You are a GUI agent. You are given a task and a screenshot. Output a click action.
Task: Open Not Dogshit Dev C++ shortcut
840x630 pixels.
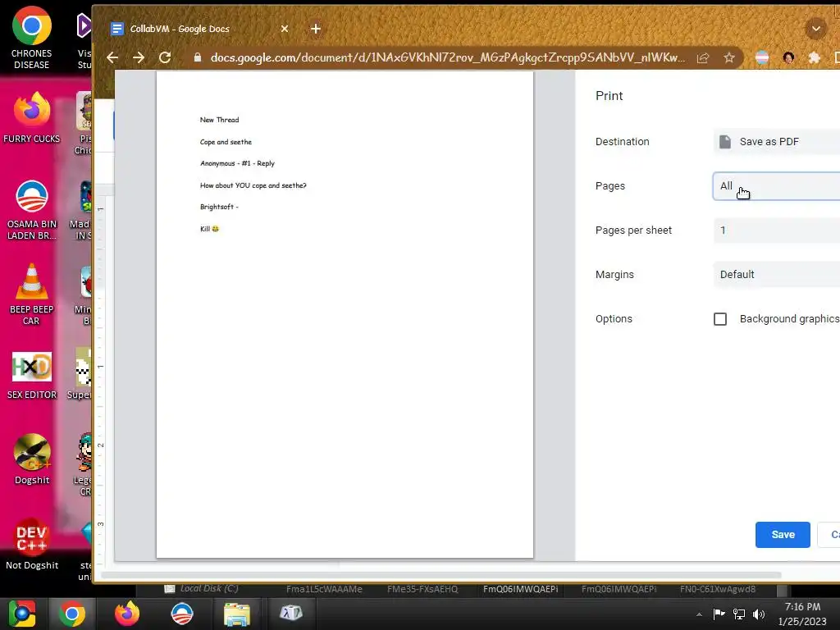tap(32, 545)
